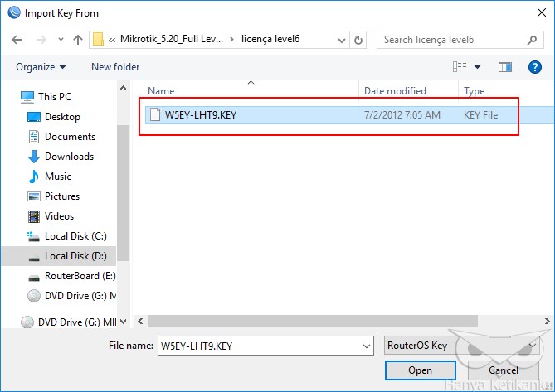This screenshot has height=392, width=555.
Task: Sort by the Type column header
Action: [x=474, y=91]
